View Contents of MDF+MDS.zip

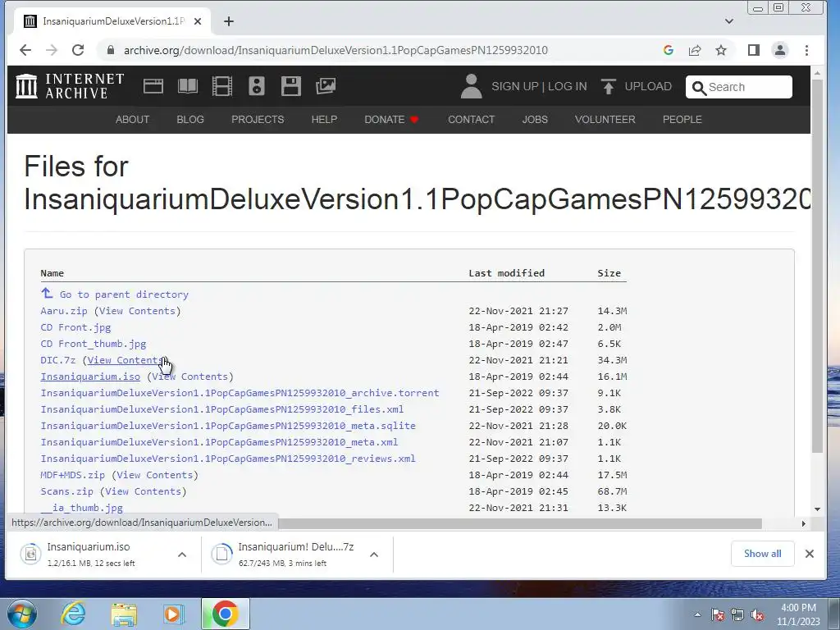coord(155,475)
